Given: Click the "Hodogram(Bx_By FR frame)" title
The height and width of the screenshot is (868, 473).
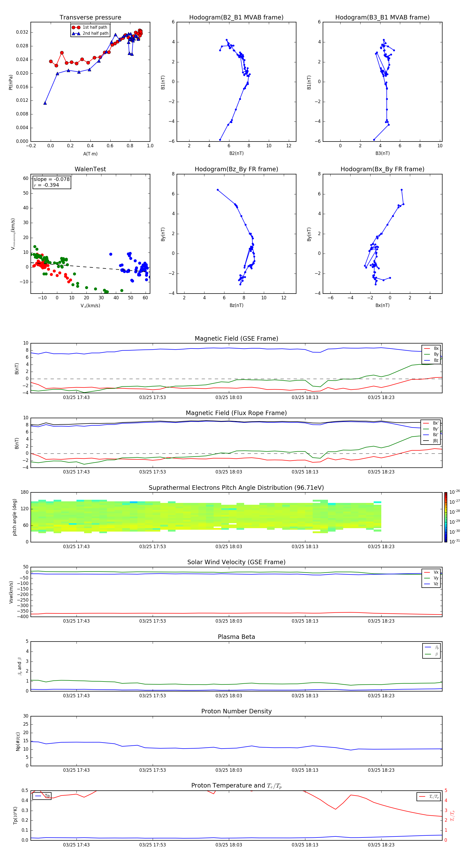Looking at the screenshot, I should click(382, 169).
